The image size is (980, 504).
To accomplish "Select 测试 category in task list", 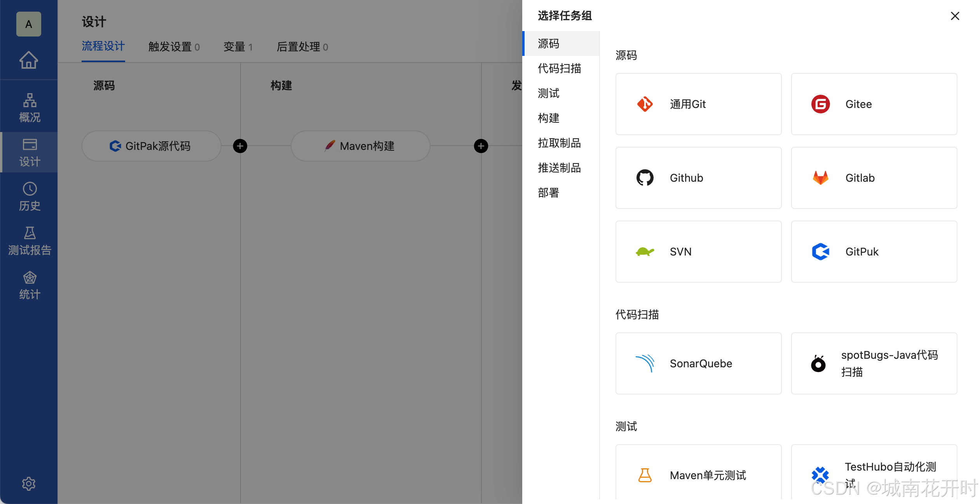I will tap(561, 93).
